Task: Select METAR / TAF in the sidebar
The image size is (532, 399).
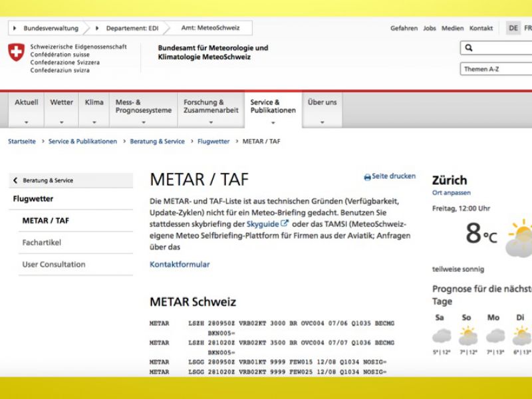Action: (45, 221)
